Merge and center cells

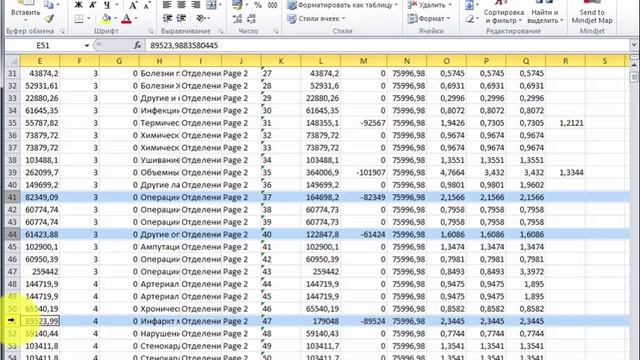211,5
